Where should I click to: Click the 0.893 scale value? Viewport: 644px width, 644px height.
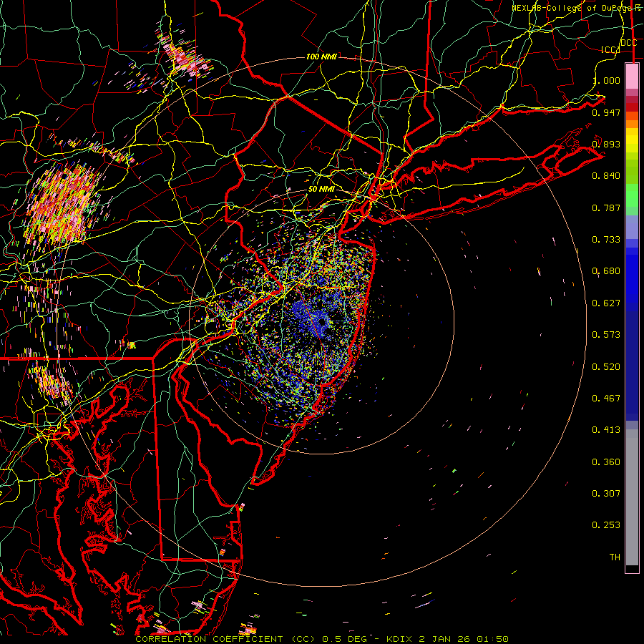pos(606,144)
